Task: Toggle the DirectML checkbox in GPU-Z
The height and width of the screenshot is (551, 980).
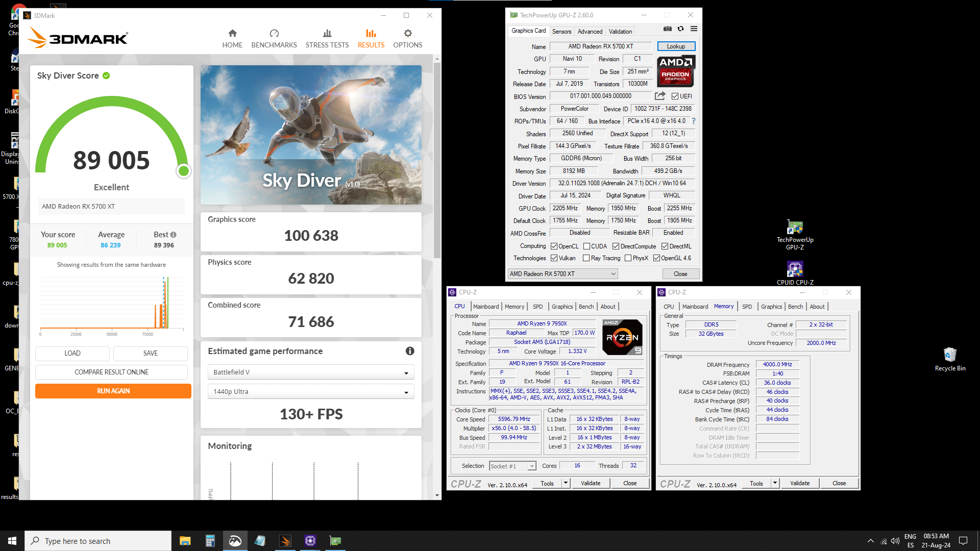Action: [x=665, y=246]
